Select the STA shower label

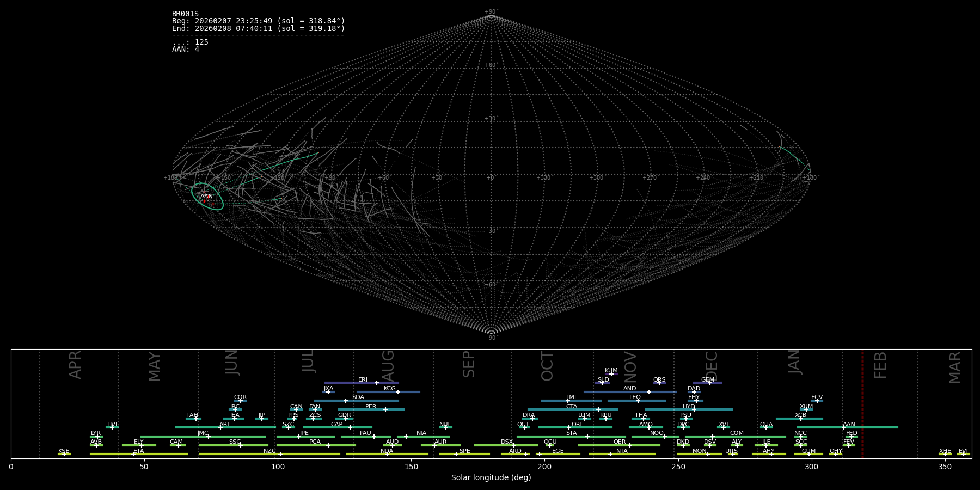[571, 433]
